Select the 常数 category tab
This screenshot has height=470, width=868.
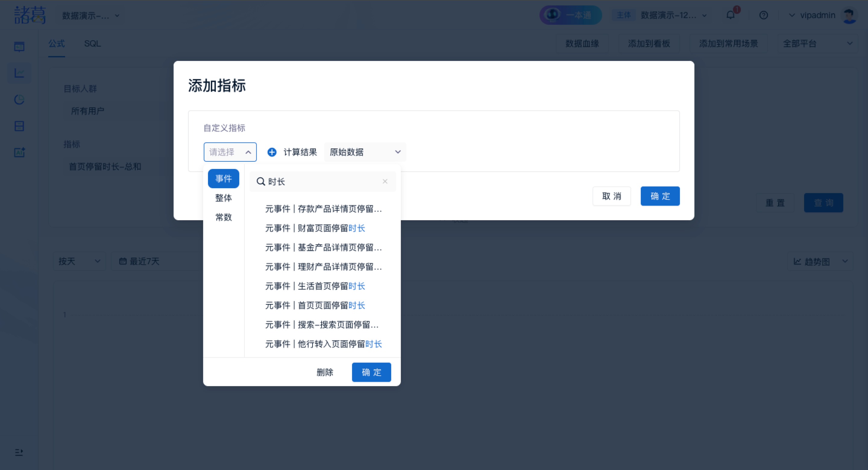pos(223,217)
